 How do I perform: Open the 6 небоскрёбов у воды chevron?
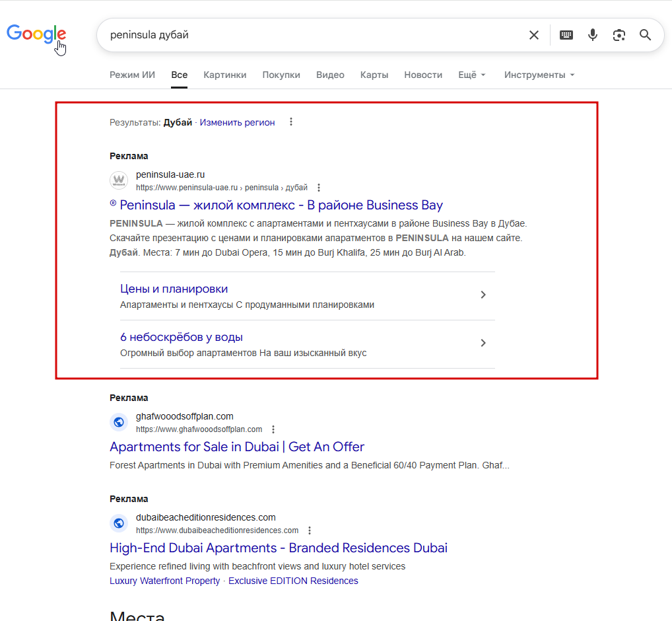click(483, 343)
